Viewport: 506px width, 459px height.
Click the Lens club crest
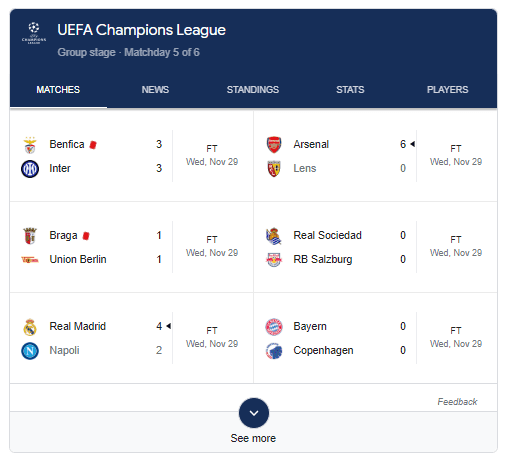coord(274,169)
